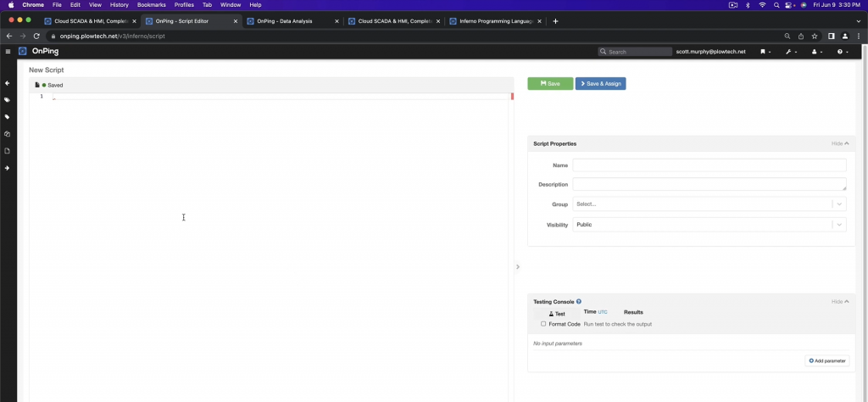
Task: Click the UTC time label
Action: click(x=603, y=312)
